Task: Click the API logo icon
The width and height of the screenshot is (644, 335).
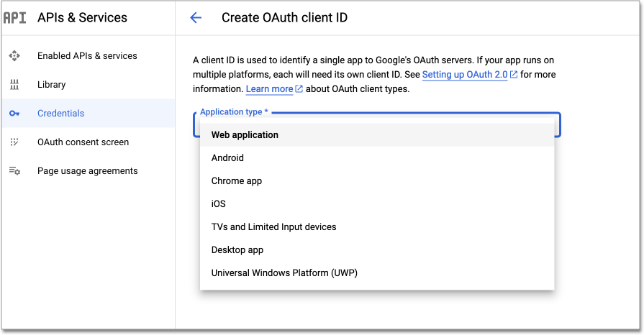Action: [14, 18]
